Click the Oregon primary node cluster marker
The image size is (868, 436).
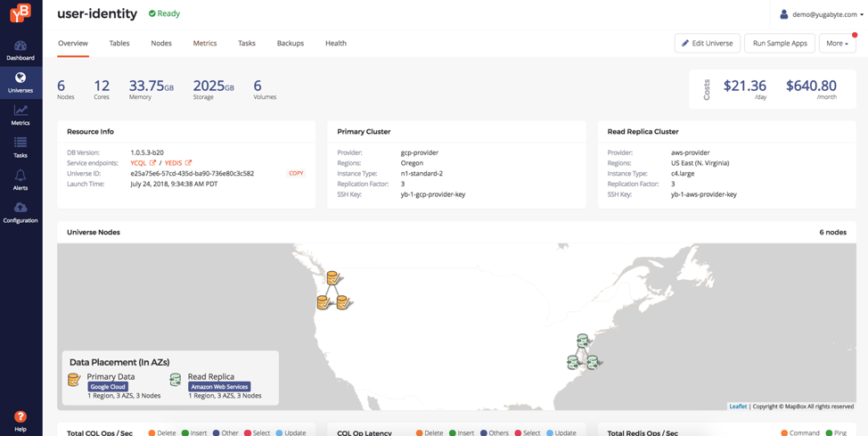(333, 292)
